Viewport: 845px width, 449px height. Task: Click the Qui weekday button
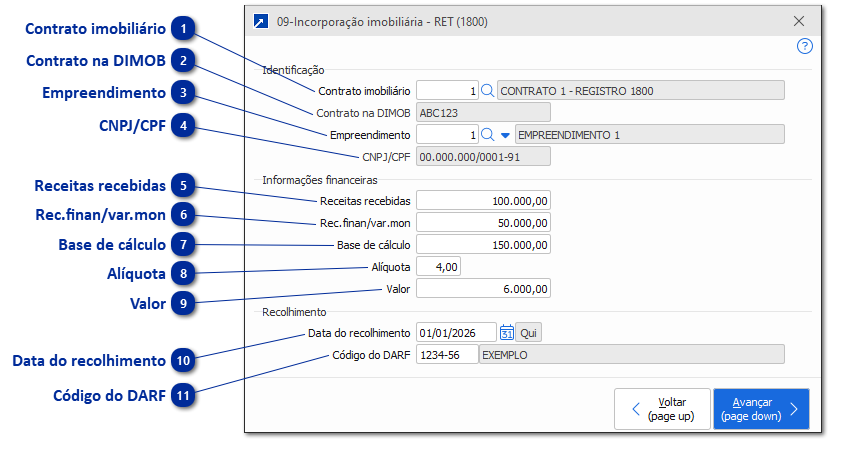tap(528, 333)
